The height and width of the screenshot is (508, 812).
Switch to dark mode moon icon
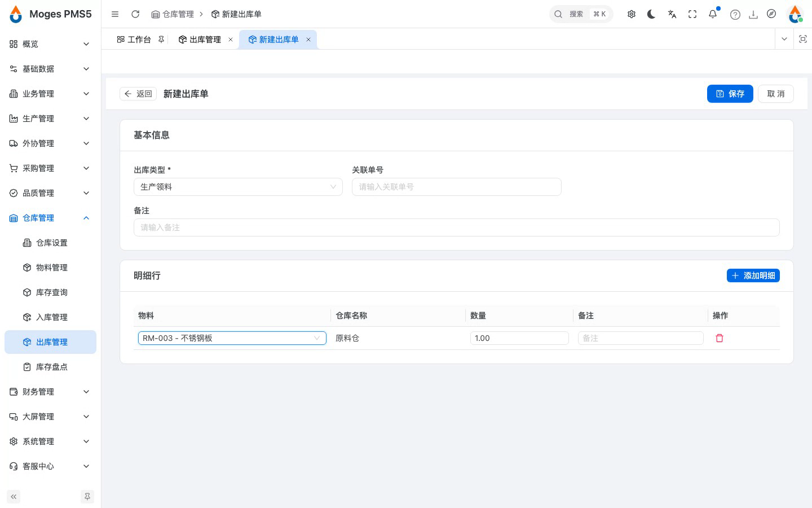pyautogui.click(x=652, y=14)
